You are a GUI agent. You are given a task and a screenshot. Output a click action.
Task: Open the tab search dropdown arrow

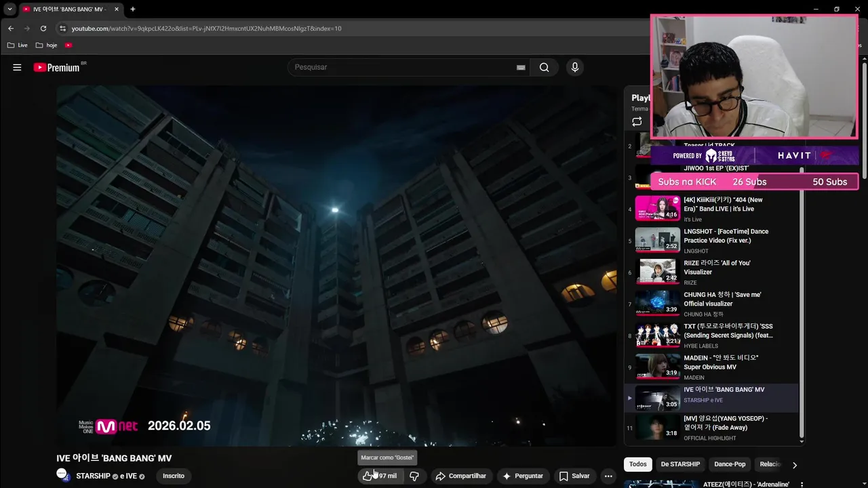click(x=9, y=9)
